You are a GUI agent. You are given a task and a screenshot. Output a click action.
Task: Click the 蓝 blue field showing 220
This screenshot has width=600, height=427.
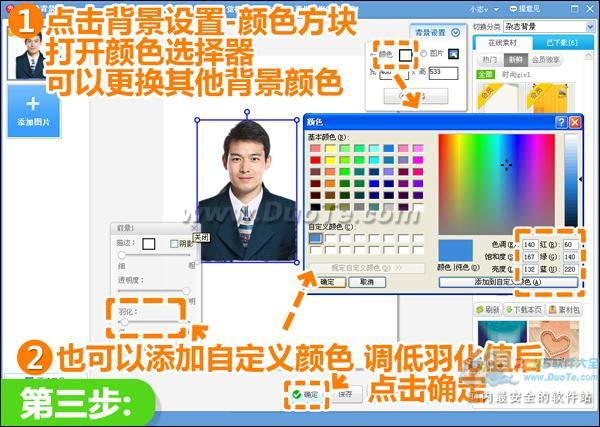tap(570, 269)
